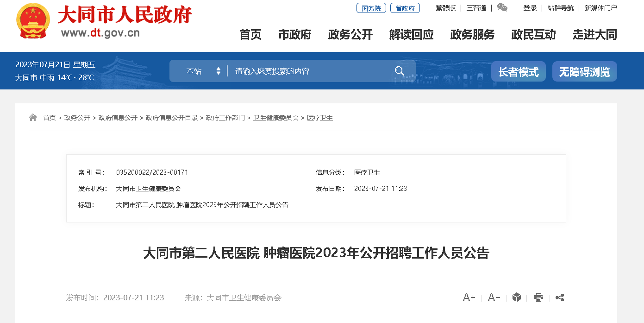Open the 三晋通 link
Image resolution: width=644 pixels, height=323 pixels.
(x=476, y=8)
